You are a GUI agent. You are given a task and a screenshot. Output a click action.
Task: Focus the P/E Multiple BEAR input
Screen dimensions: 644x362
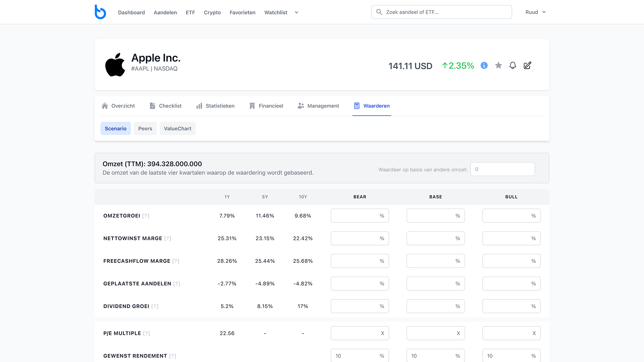[x=360, y=334]
